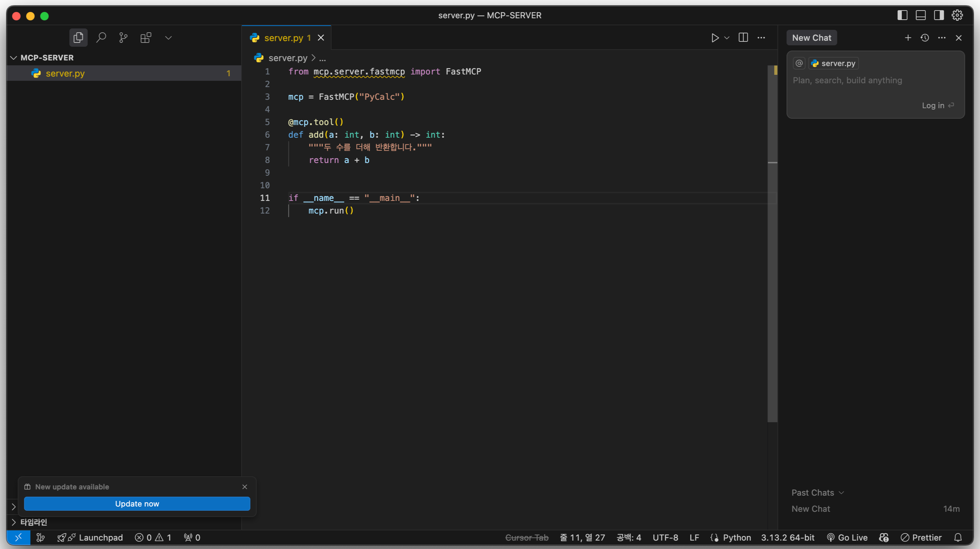Image resolution: width=980 pixels, height=549 pixels.
Task: Open notifications bell in status bar
Action: pos(958,538)
